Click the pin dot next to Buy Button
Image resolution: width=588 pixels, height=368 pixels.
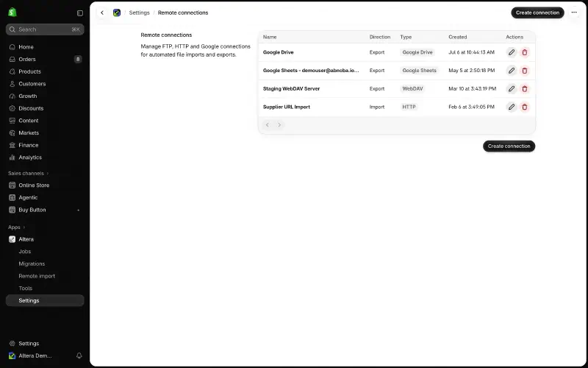point(78,210)
